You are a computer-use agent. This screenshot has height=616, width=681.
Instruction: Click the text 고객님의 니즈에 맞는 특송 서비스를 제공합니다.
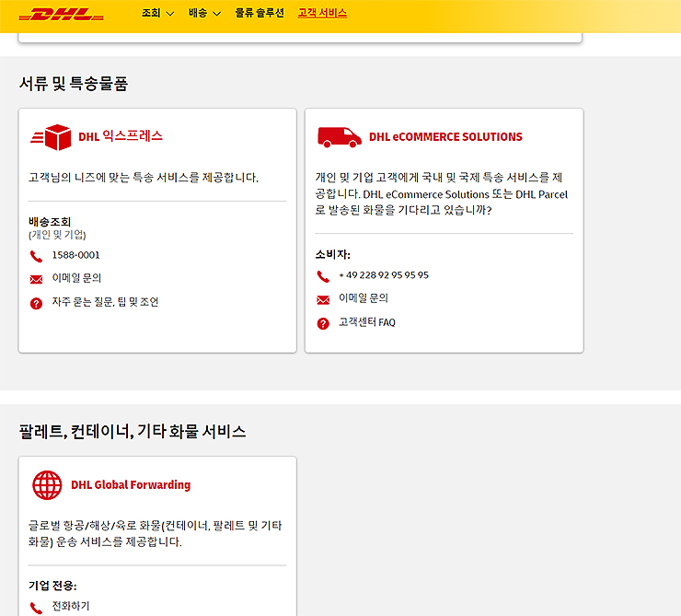[x=144, y=177]
